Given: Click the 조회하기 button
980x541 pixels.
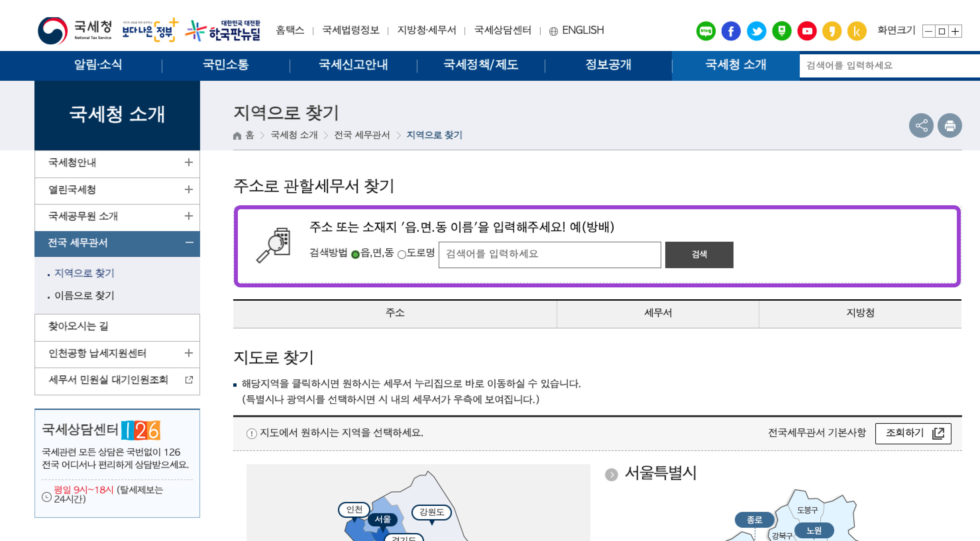Looking at the screenshot, I should coord(913,433).
